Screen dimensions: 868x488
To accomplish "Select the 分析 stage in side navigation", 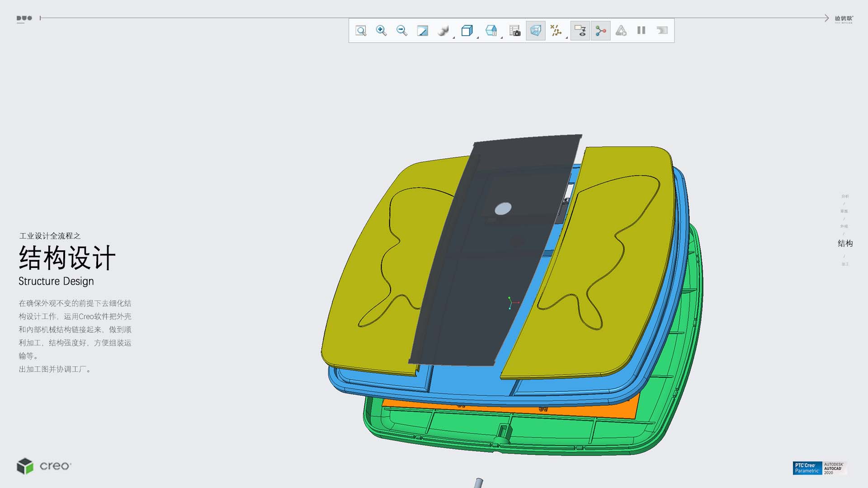I will point(844,197).
